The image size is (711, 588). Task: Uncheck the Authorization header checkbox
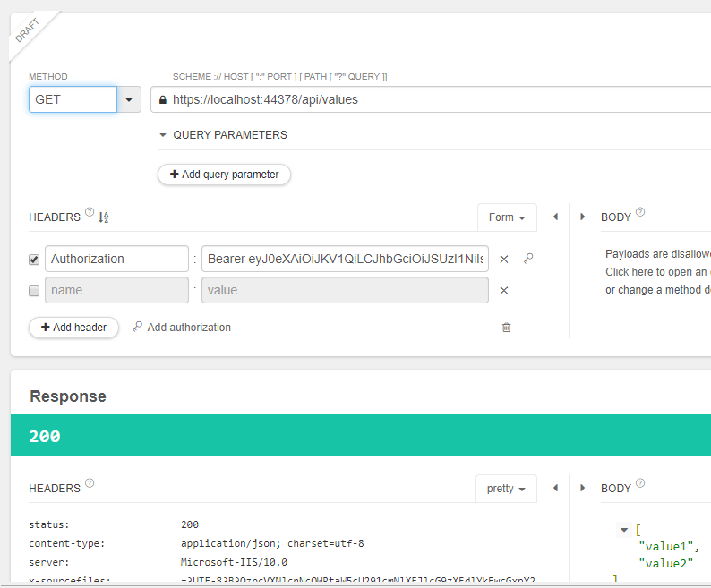(x=34, y=260)
